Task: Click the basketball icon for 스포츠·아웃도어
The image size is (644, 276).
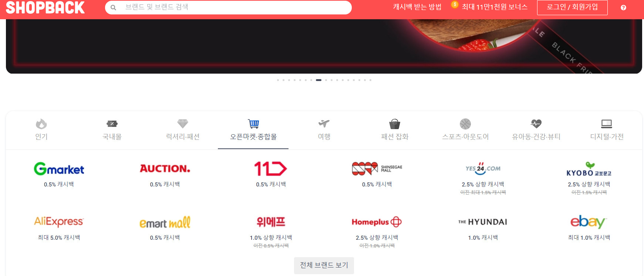Action: click(x=465, y=124)
